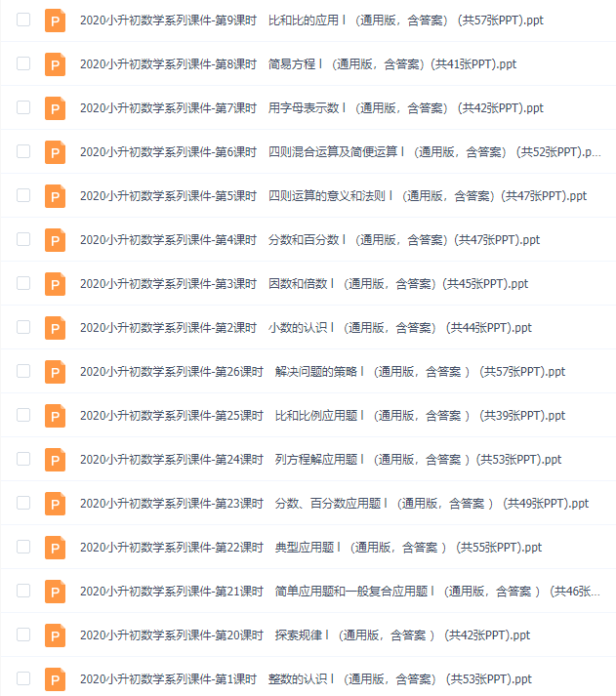Image resolution: width=616 pixels, height=696 pixels.
Task: Open the 第6课时 四则混合运算及简便运算 file name
Action: (x=341, y=152)
